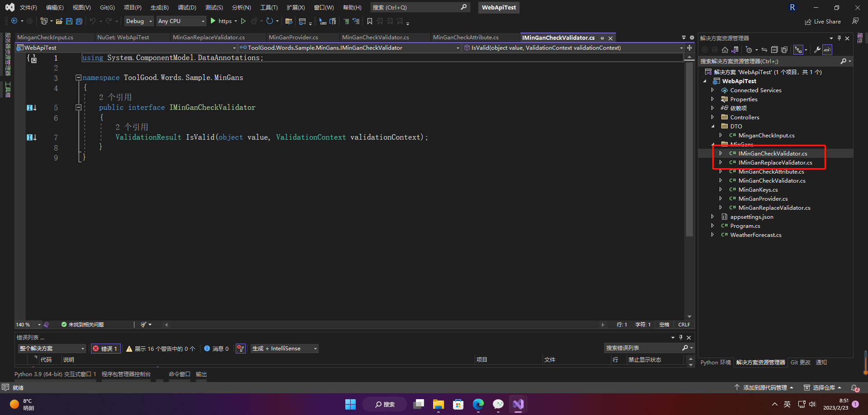Toggle the warnings filter showing 0 of 16
The height and width of the screenshot is (415, 868).
point(161,349)
